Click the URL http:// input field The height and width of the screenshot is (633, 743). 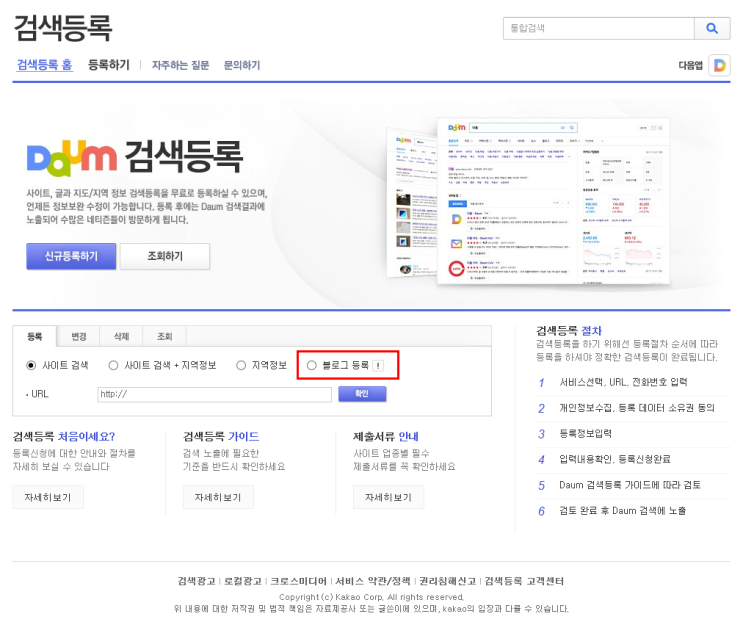tap(214, 394)
